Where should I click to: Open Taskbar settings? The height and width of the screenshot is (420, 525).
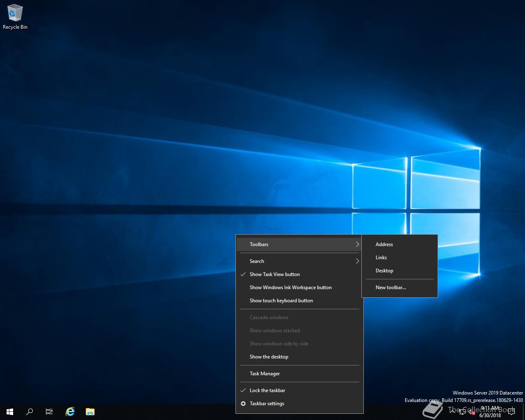pyautogui.click(x=299, y=404)
